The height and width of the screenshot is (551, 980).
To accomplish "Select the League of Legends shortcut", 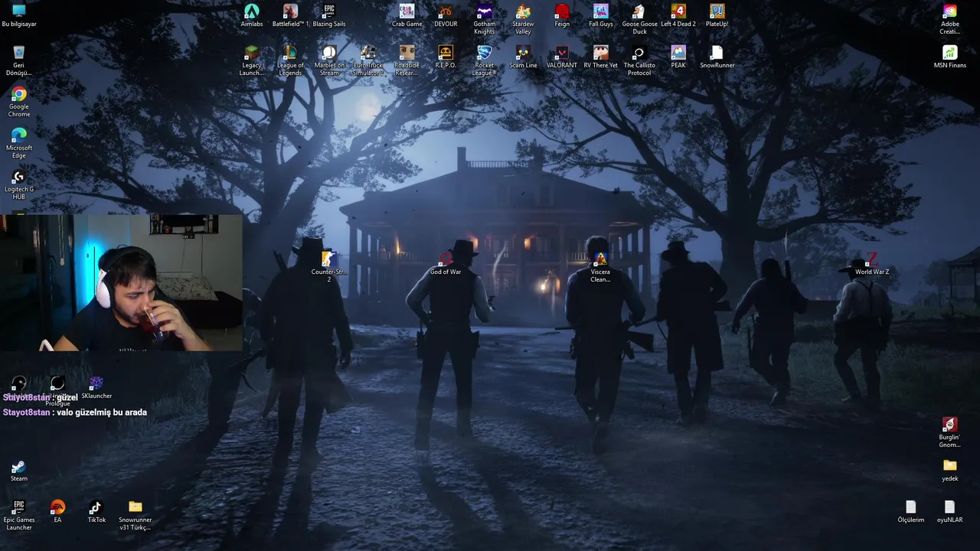I will coord(290,60).
